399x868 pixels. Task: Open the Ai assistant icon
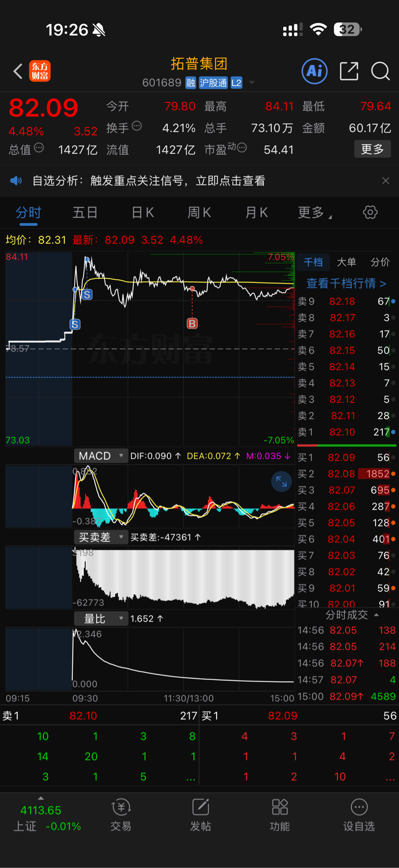point(315,71)
